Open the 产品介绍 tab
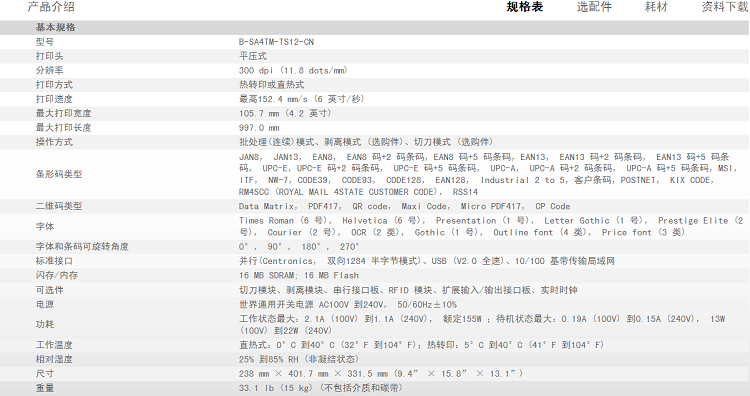The image size is (750, 396). pyautogui.click(x=51, y=7)
